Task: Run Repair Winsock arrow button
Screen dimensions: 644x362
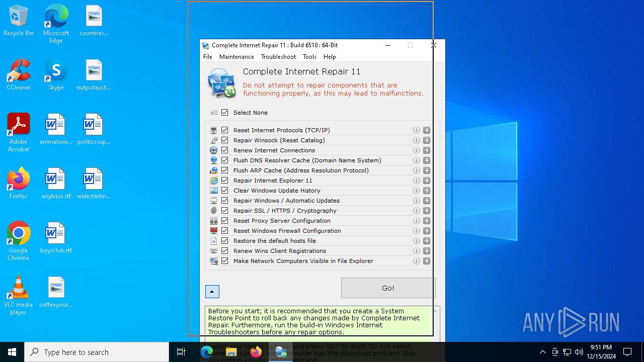Action: 427,140
